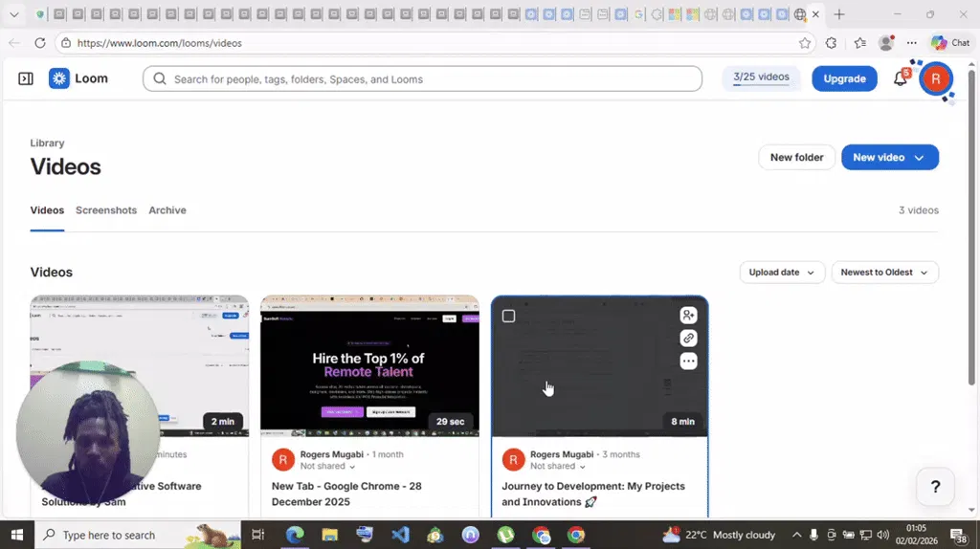Image resolution: width=980 pixels, height=549 pixels.
Task: Click the Library breadcrumb
Action: coord(47,143)
